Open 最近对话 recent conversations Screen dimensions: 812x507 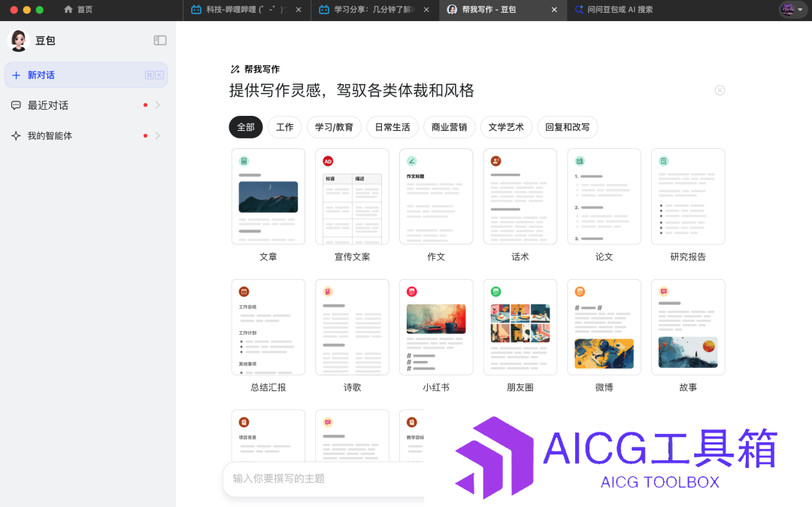pos(86,105)
